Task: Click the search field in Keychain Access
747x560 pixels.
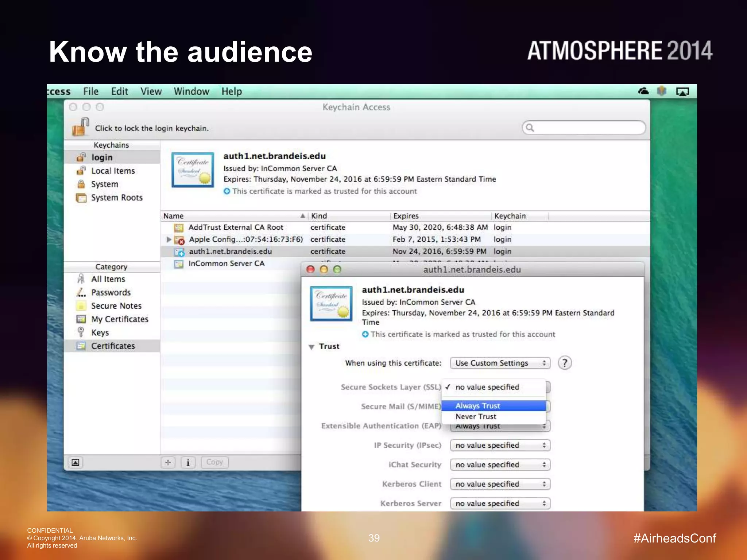Action: [584, 128]
